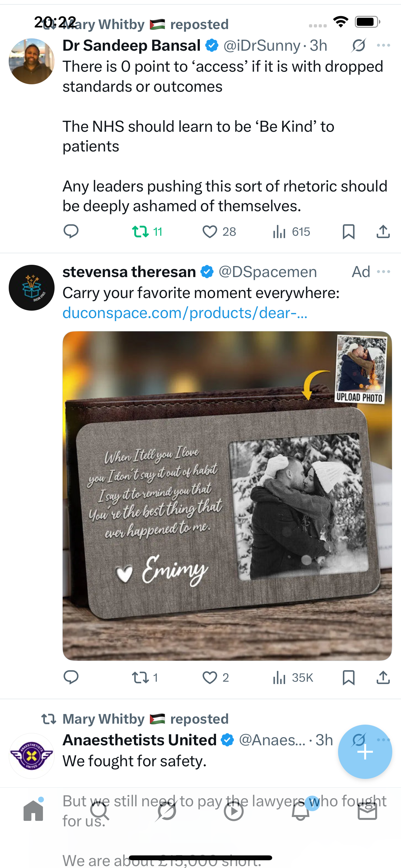The width and height of the screenshot is (401, 868).
Task: Open Grok icon on Dr Sandeep Bansal's post
Action: 358,45
